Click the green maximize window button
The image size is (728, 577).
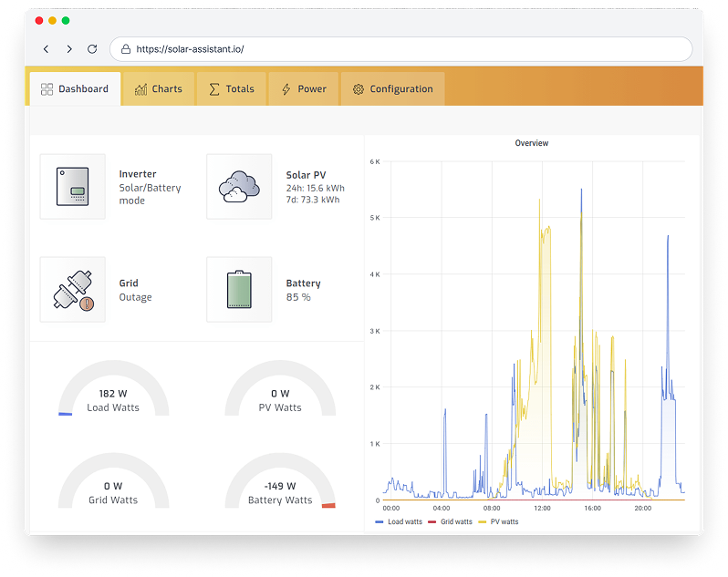point(66,20)
